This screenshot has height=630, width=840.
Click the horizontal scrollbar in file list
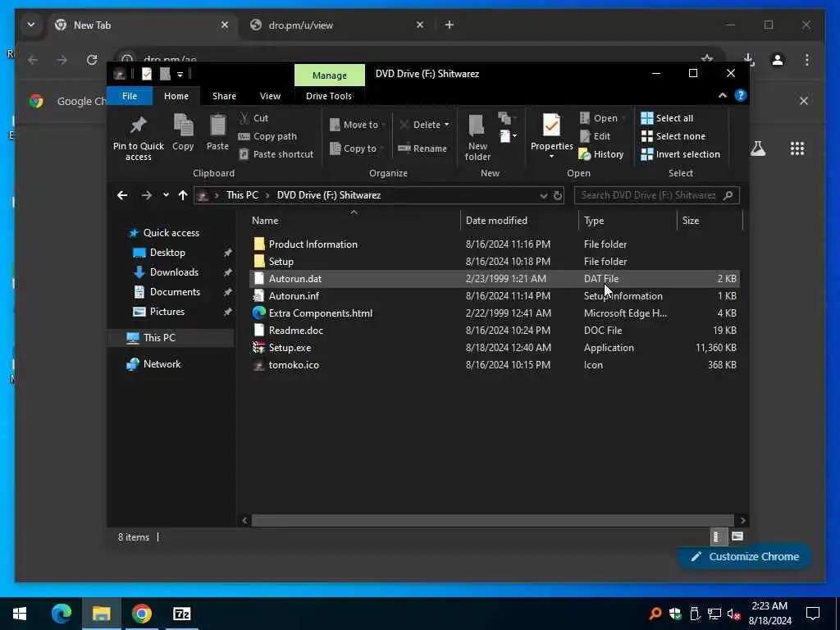coord(492,520)
